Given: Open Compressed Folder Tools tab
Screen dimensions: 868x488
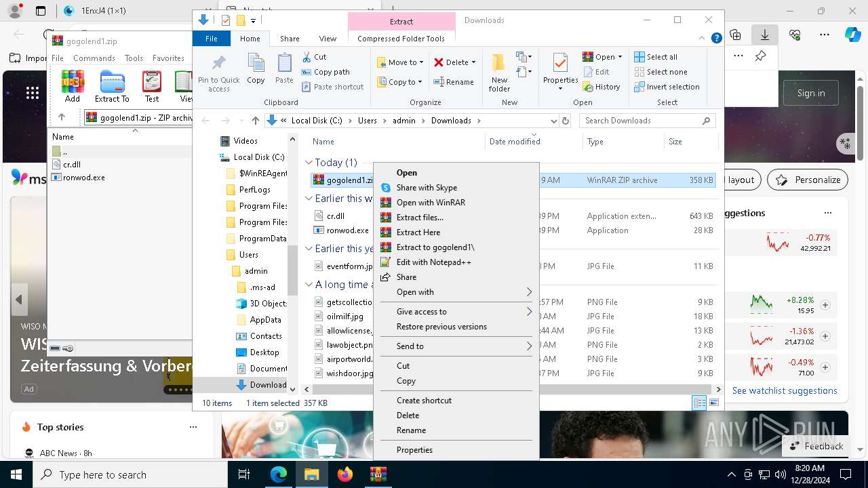Looking at the screenshot, I should coord(401,39).
